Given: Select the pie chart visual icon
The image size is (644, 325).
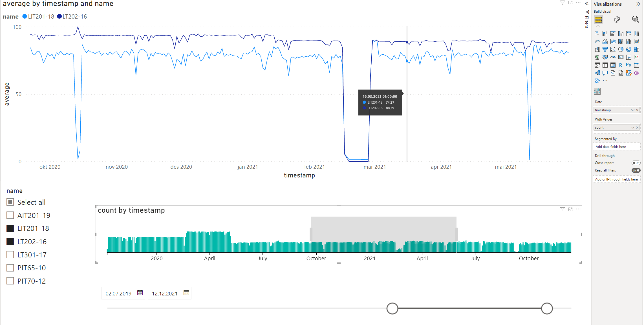Looking at the screenshot, I should (x=621, y=49).
